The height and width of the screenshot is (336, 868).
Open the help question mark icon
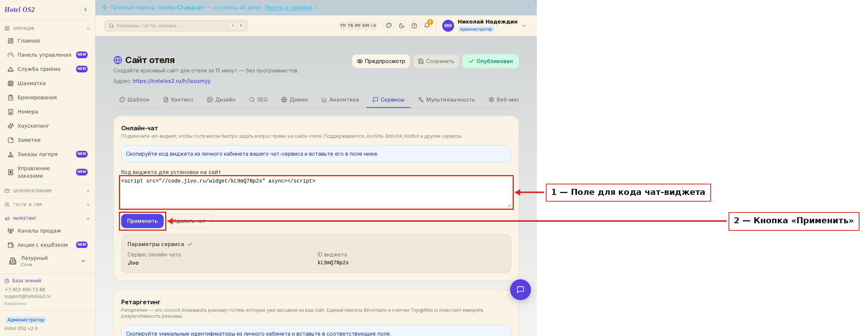[x=414, y=26]
